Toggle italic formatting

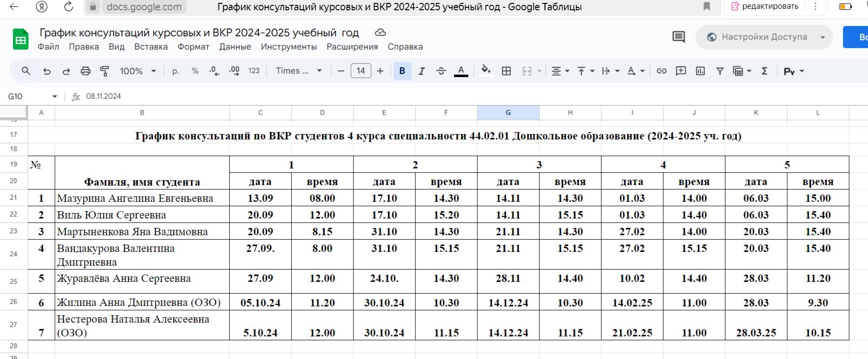(421, 71)
